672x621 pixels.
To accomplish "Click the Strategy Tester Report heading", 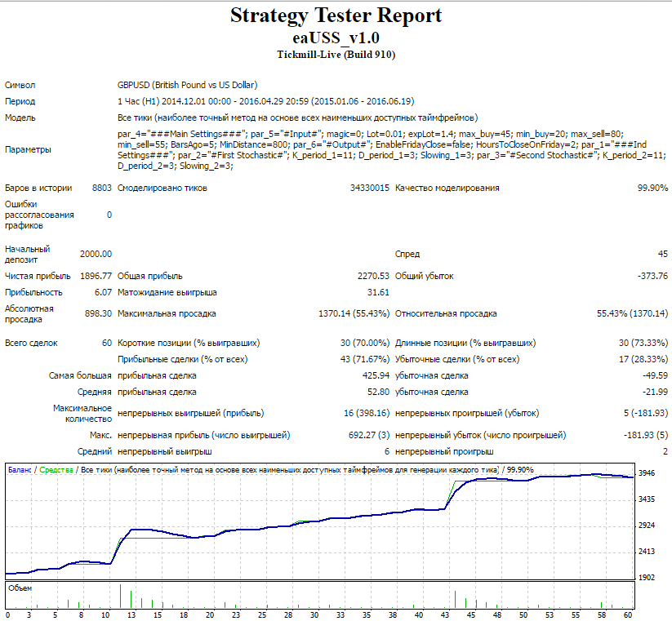I will click(x=336, y=16).
